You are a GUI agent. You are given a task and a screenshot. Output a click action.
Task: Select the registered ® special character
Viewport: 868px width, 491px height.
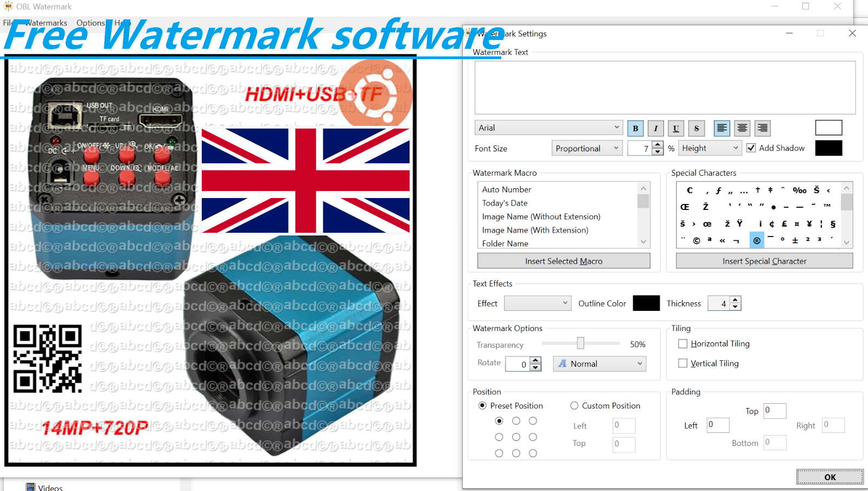[757, 240]
